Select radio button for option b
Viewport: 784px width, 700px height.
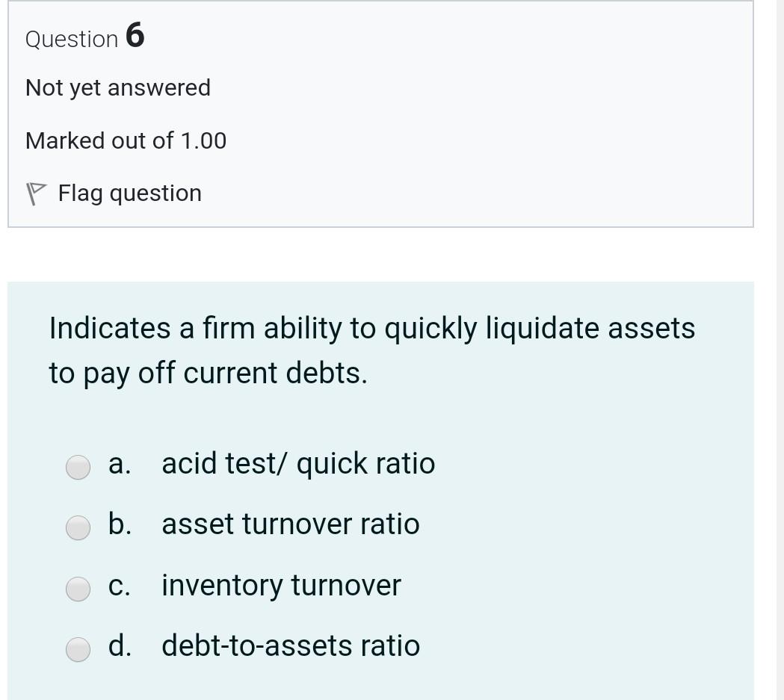(78, 528)
